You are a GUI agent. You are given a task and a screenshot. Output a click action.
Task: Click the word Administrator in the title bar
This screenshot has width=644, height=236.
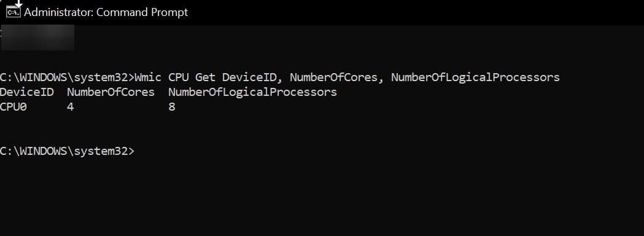(59, 12)
